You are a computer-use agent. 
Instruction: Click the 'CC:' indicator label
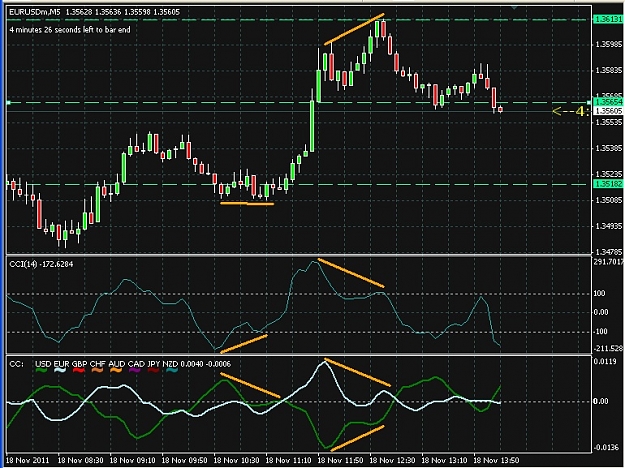16,364
